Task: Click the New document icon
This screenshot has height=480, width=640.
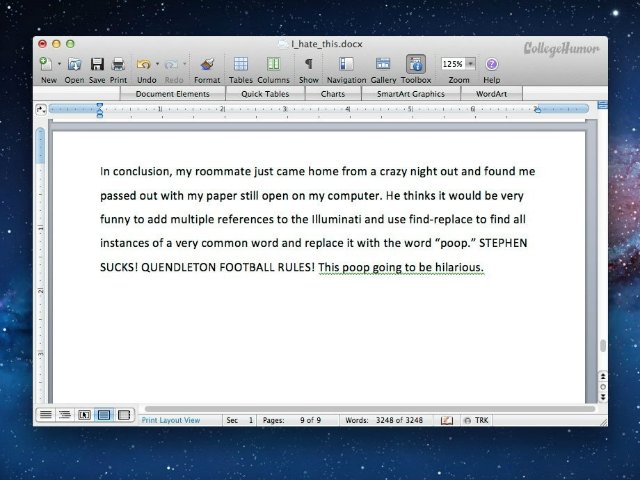Action: (x=46, y=64)
